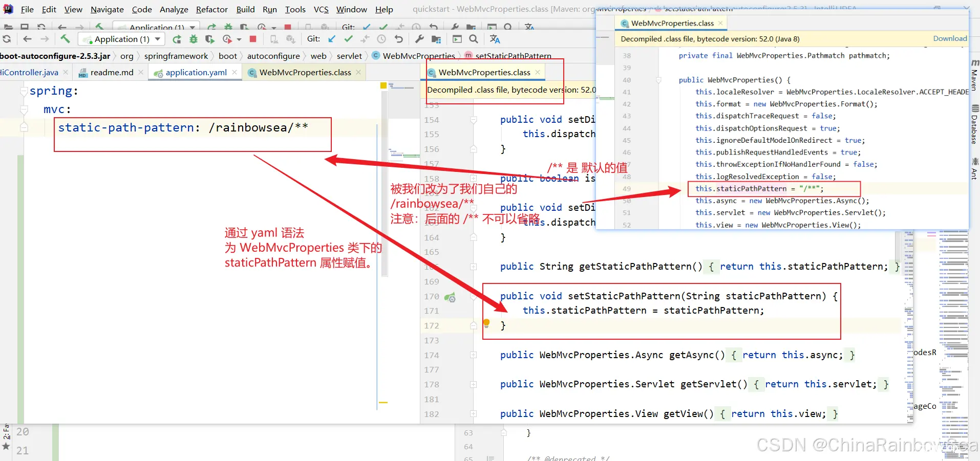Viewport: 980px width, 461px height.
Task: Click boot-autoconfigure-2.5.3.jar breadcrumb
Action: (x=55, y=56)
